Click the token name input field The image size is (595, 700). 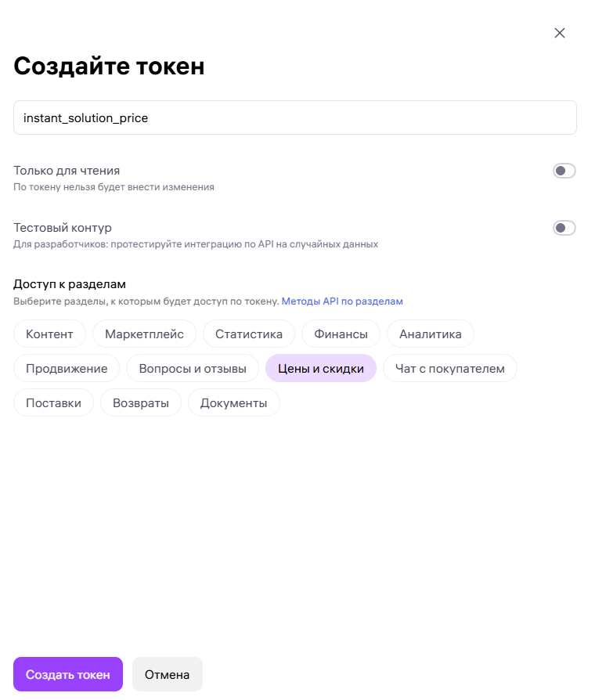(294, 117)
